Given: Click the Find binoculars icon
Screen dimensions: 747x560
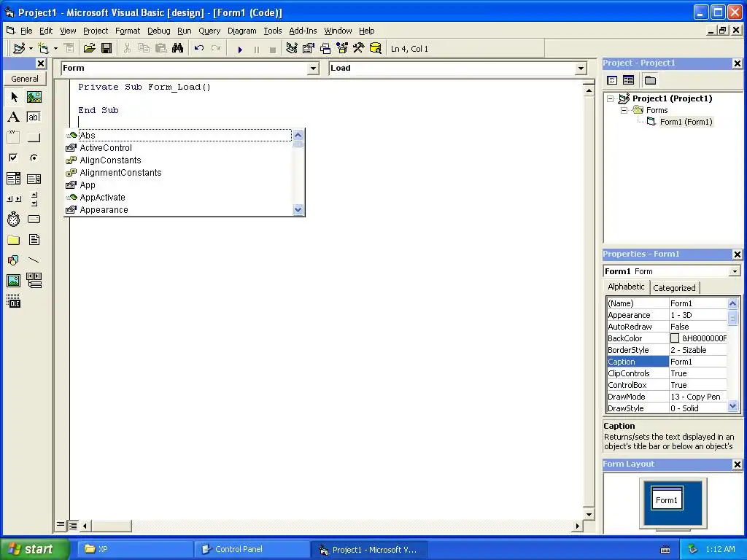Looking at the screenshot, I should coord(178,49).
